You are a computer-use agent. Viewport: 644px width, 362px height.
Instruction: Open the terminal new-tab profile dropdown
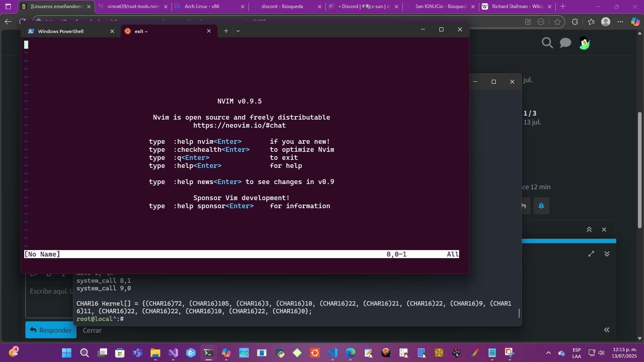click(238, 31)
